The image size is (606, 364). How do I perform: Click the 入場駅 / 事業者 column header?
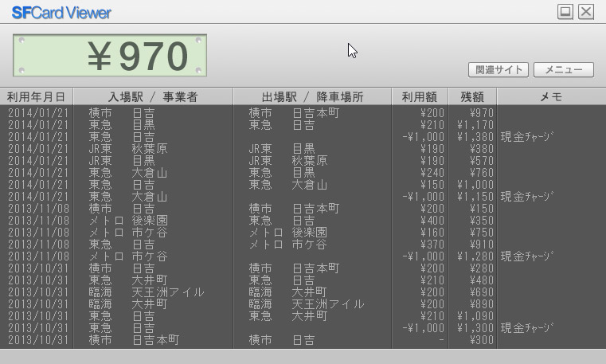(x=153, y=96)
